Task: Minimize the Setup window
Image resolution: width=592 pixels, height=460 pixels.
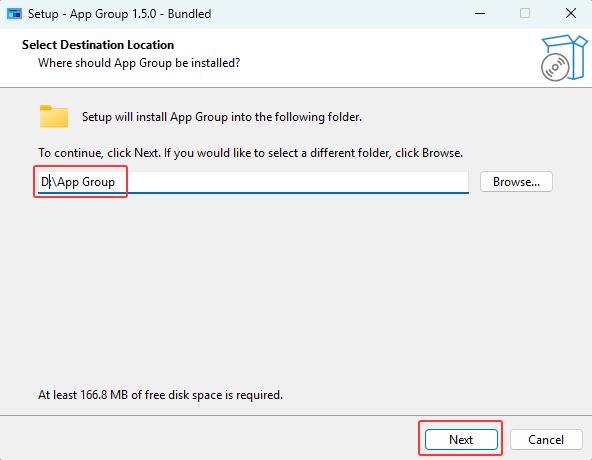Action: (480, 14)
